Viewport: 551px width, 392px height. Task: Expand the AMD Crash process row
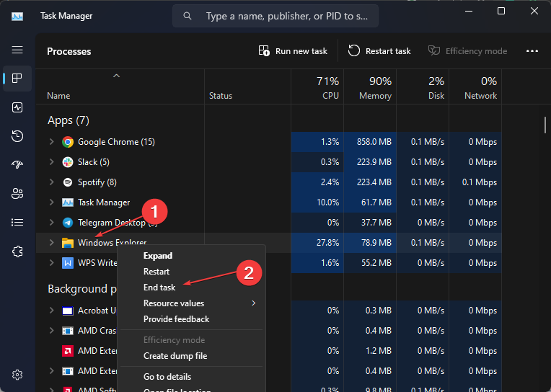[52, 330]
